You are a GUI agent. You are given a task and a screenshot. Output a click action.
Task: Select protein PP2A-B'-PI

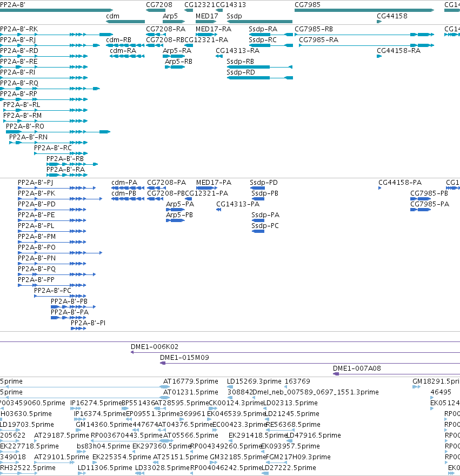click(x=78, y=328)
